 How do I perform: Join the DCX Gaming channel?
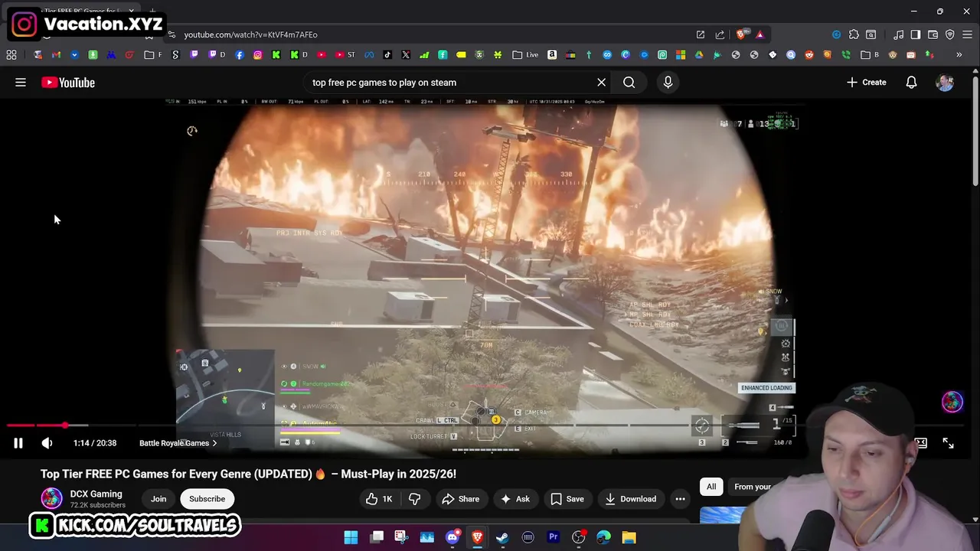[158, 499]
